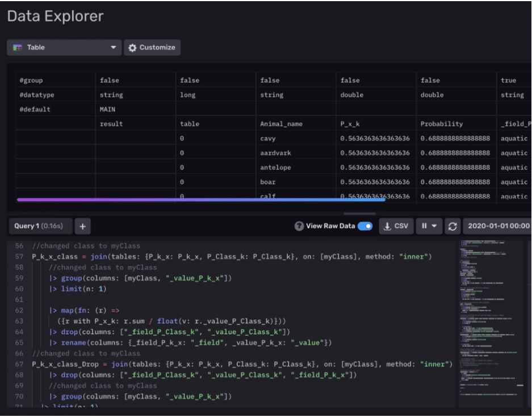Open the pause interval dropdown arrow
This screenshot has width=532, height=417.
click(433, 226)
